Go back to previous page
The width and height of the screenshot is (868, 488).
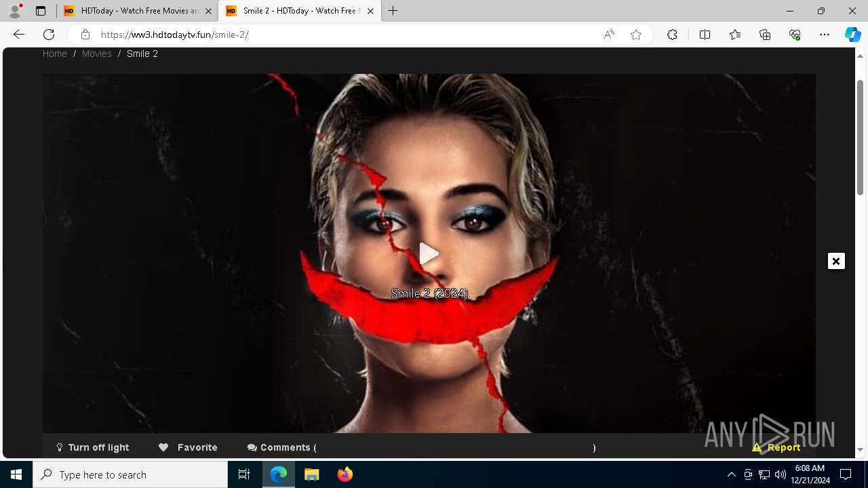tap(19, 35)
